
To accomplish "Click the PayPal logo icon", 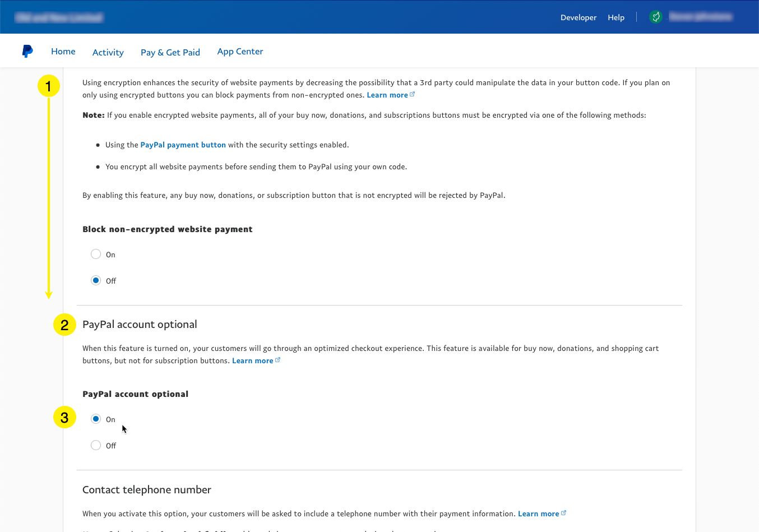I will click(27, 51).
